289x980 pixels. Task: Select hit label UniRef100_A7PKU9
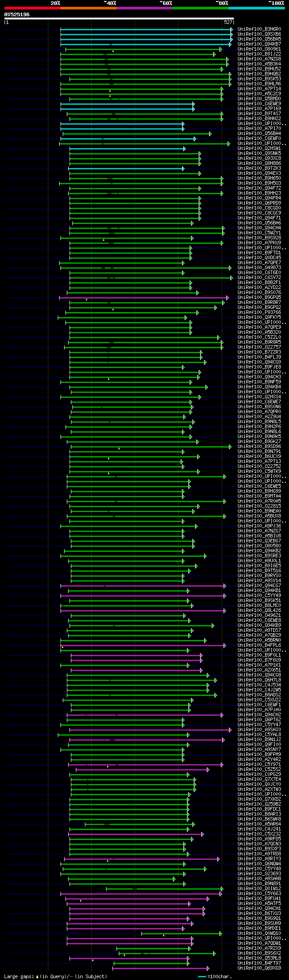tap(259, 243)
